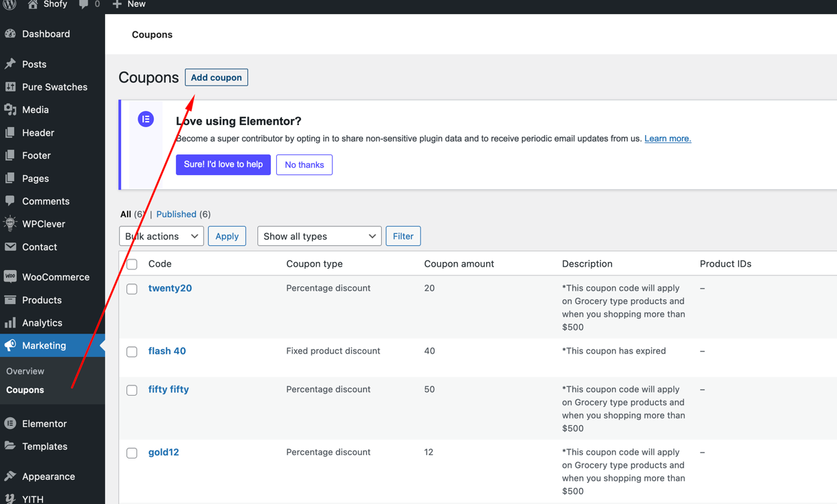Open the Shofy site home icon
Screen dimensions: 837x504
33,5
